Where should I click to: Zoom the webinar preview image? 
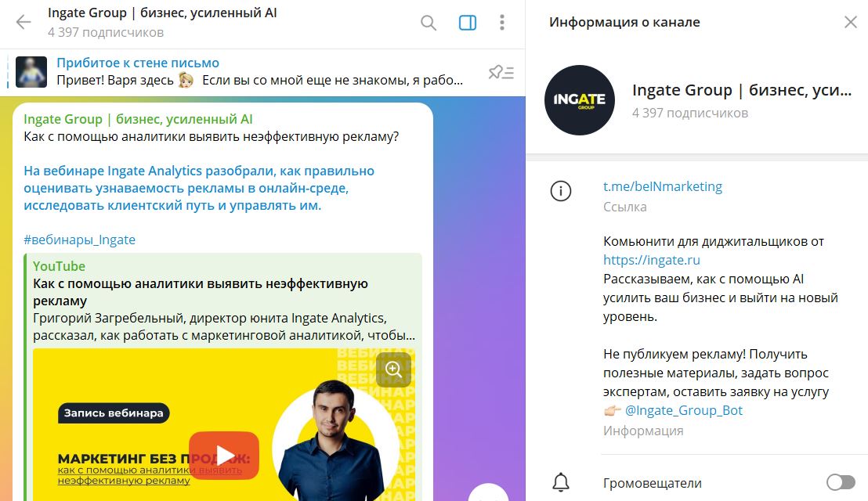tap(393, 369)
